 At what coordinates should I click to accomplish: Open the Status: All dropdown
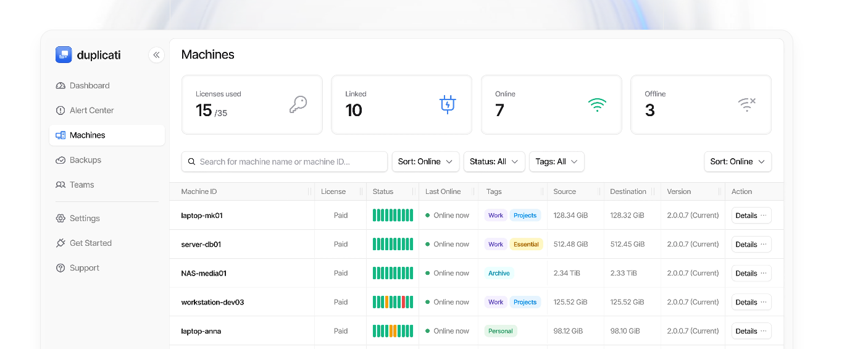click(x=494, y=162)
